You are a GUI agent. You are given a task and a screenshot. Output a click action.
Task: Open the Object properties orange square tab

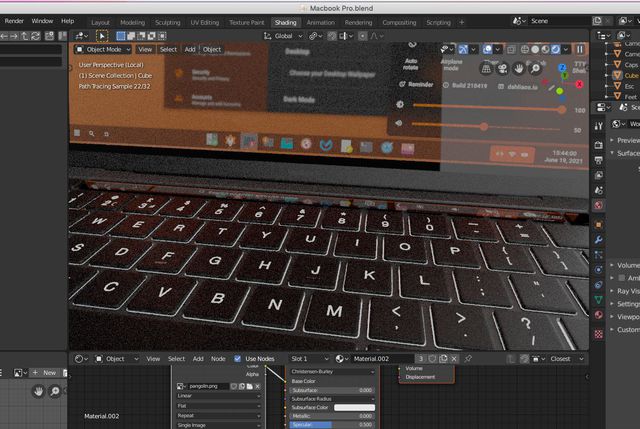(x=598, y=225)
